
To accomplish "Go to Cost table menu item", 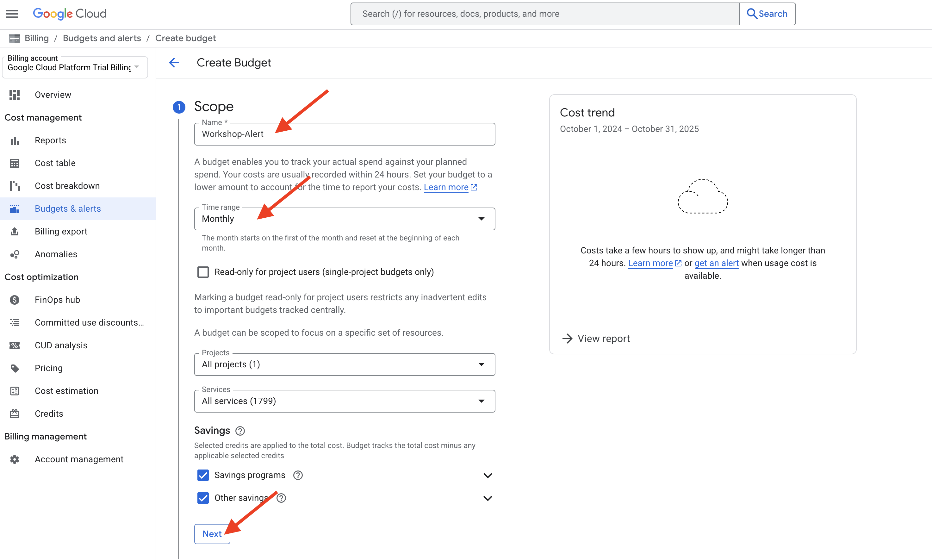I will (55, 163).
